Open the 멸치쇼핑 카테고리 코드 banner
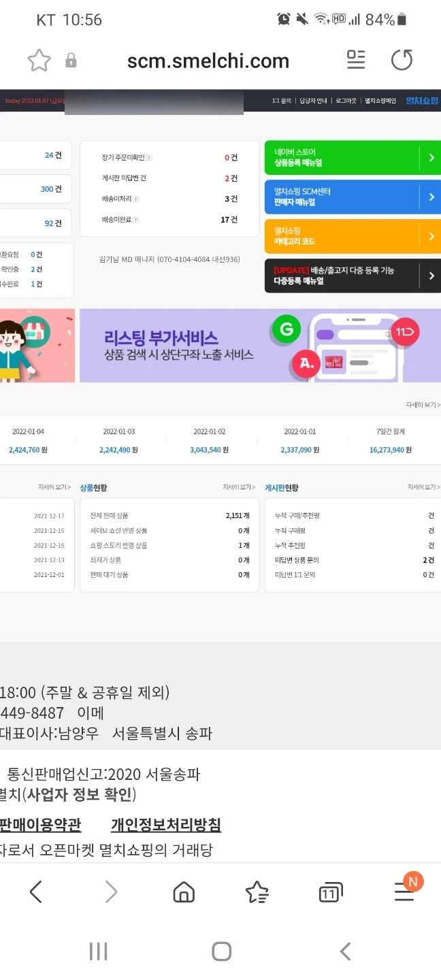The width and height of the screenshot is (441, 980). tap(353, 236)
